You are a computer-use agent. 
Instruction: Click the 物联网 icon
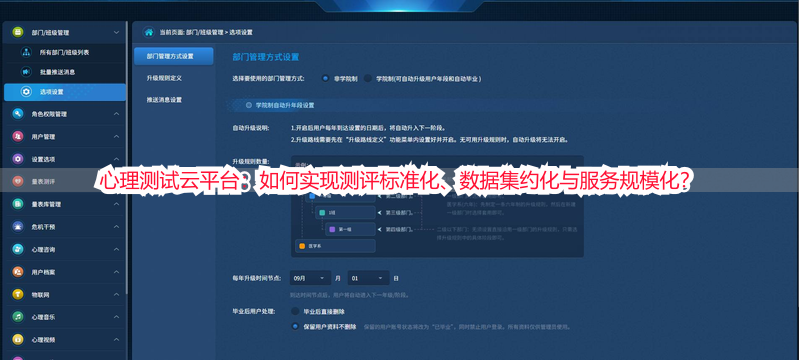18,294
